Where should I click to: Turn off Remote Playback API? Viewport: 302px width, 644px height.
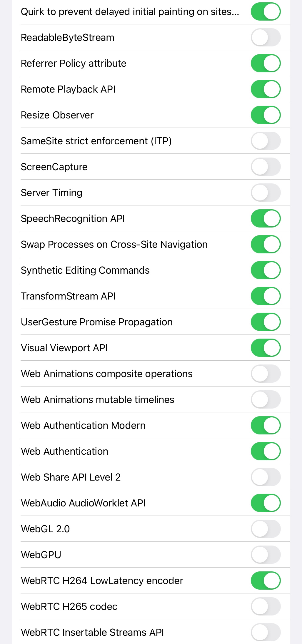[266, 89]
